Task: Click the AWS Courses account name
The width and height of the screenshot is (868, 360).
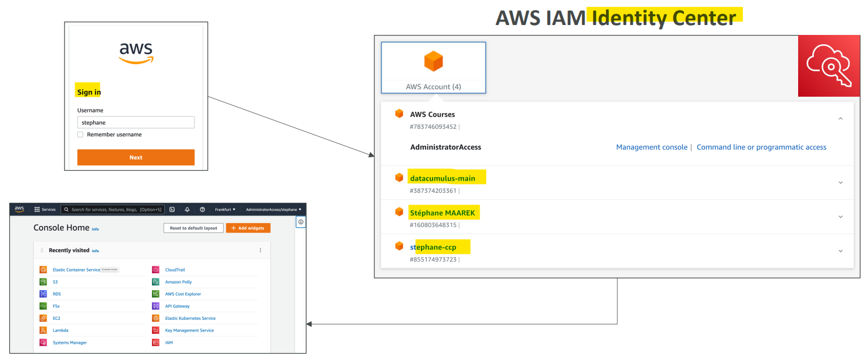Action: [x=433, y=114]
